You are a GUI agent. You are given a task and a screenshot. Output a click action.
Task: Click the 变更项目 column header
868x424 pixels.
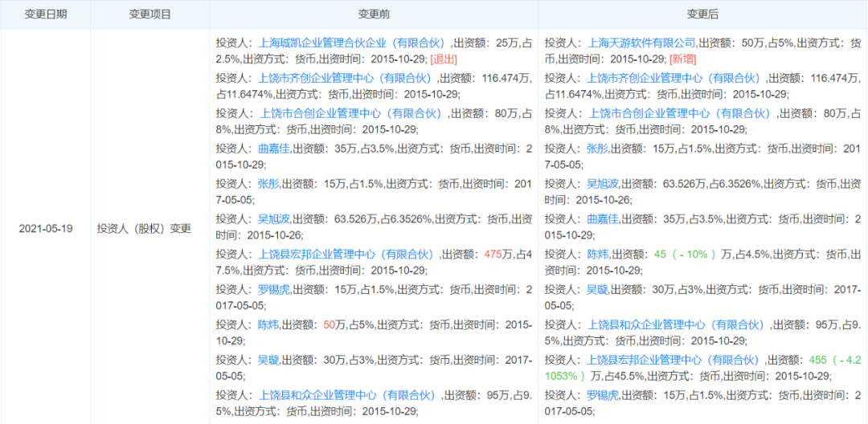tap(149, 15)
